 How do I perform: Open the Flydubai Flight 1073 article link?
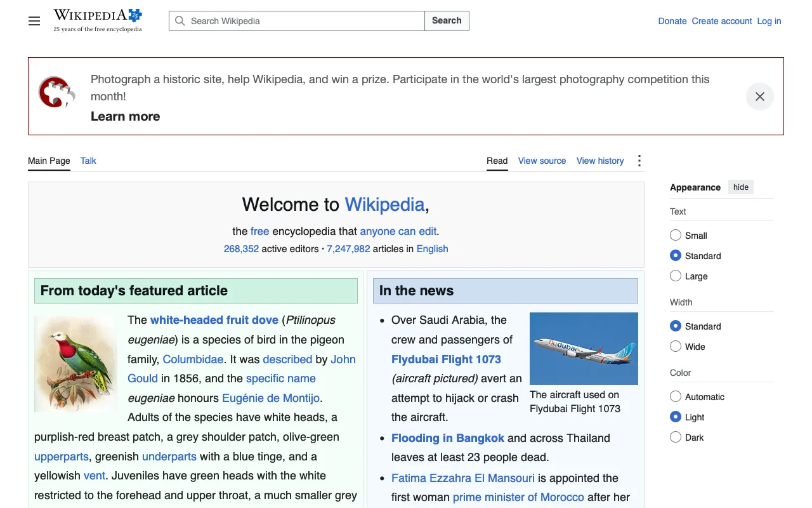446,359
